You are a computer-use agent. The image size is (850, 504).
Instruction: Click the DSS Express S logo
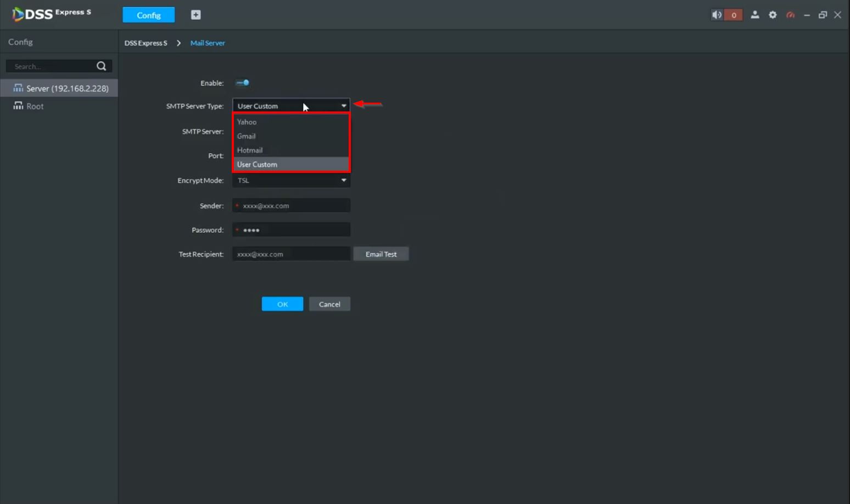pos(51,14)
